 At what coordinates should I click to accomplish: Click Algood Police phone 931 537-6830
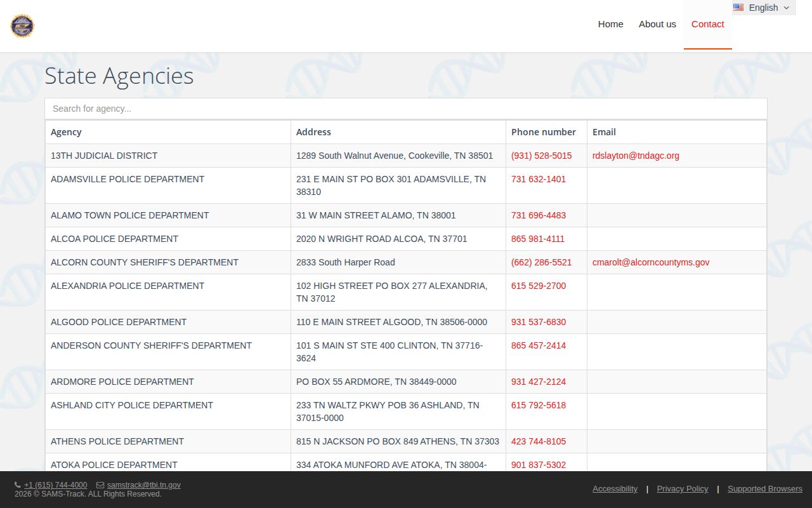pyautogui.click(x=539, y=322)
